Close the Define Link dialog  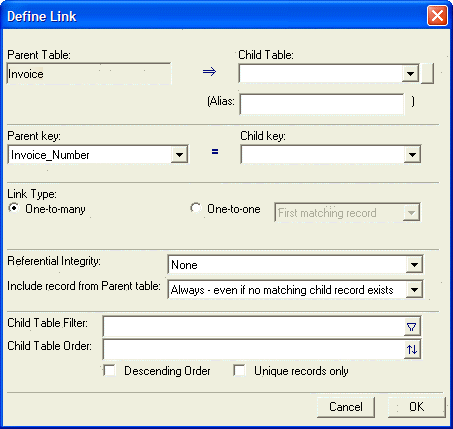(437, 16)
